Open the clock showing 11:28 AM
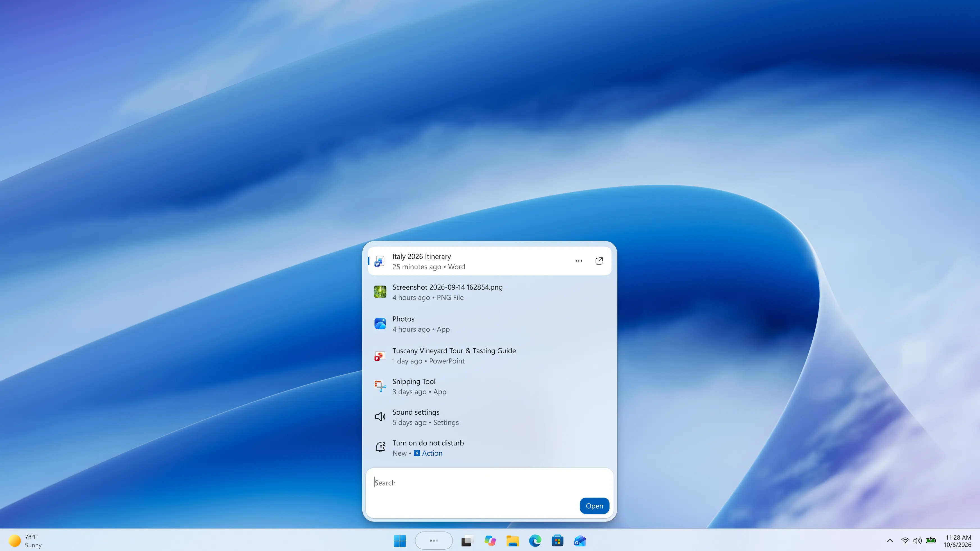Screen dimensions: 980x551 point(958,541)
